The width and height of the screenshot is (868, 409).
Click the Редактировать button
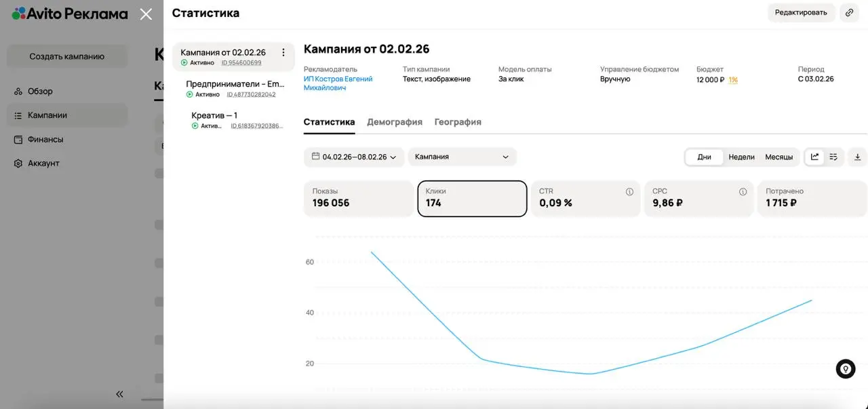[801, 12]
